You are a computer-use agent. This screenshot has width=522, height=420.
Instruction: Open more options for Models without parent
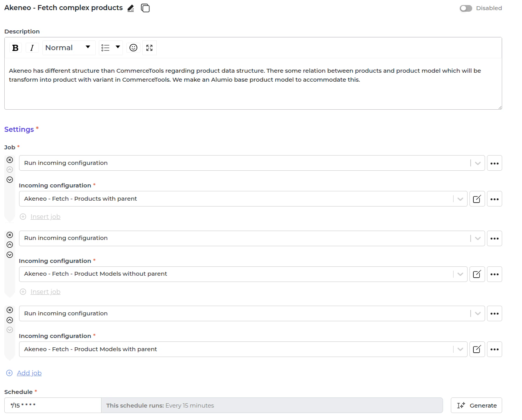pyautogui.click(x=494, y=274)
